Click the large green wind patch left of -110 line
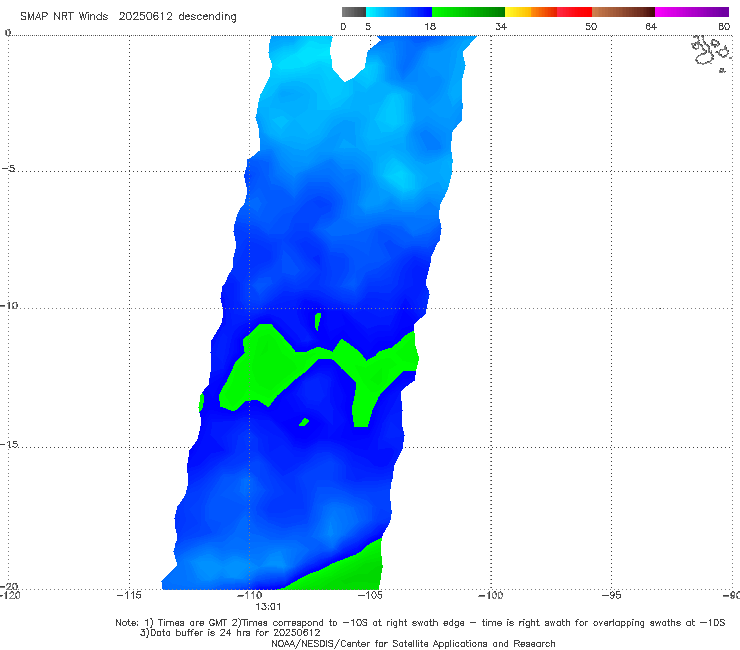Screen dimensions: 740x650 click(264, 368)
